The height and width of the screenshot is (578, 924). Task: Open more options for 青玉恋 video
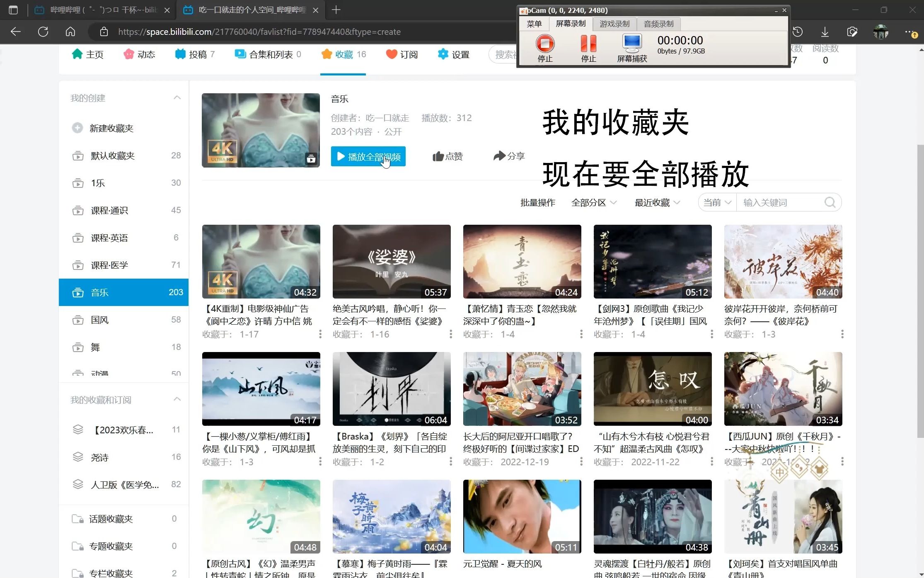581,334
